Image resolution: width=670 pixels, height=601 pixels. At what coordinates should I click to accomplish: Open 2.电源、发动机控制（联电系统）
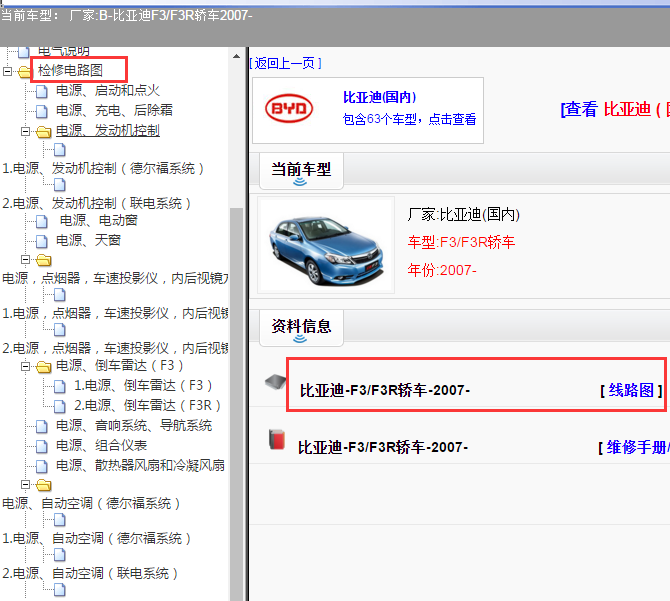[97, 203]
